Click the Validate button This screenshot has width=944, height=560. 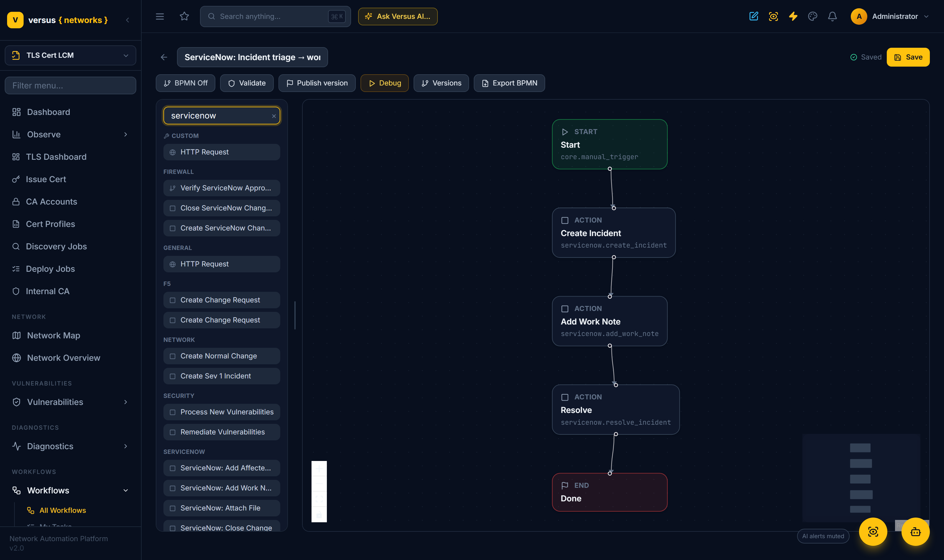[247, 83]
